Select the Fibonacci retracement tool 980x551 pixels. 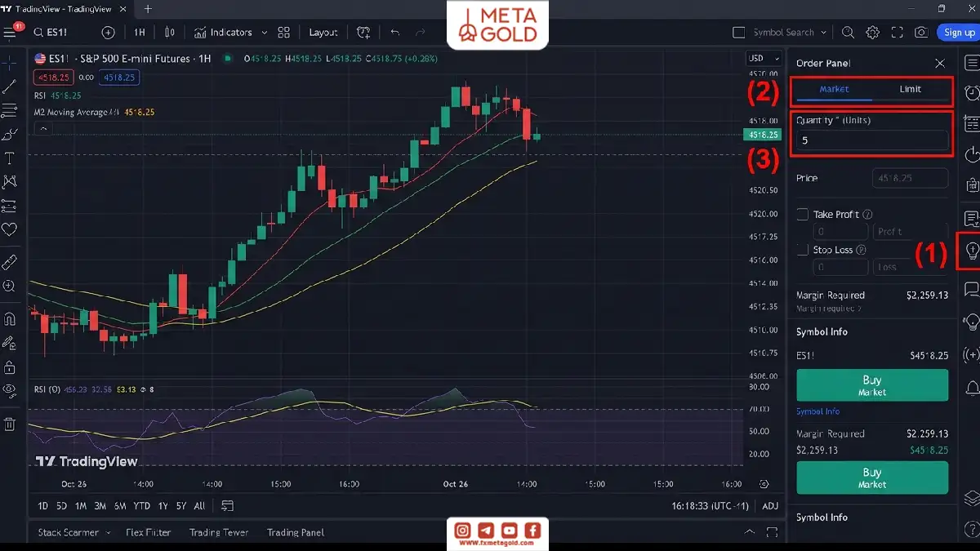click(x=10, y=110)
